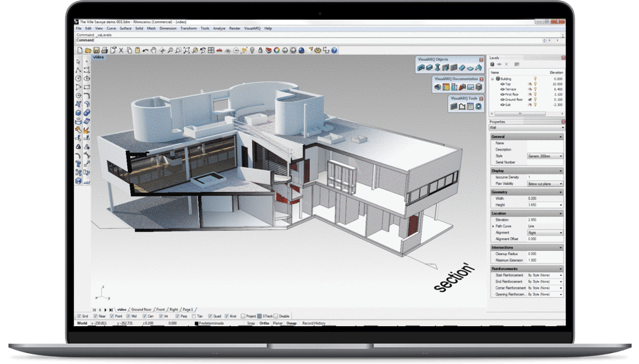639x364 pixels.
Task: Toggle Osnap in the status bar
Action: pos(291,323)
